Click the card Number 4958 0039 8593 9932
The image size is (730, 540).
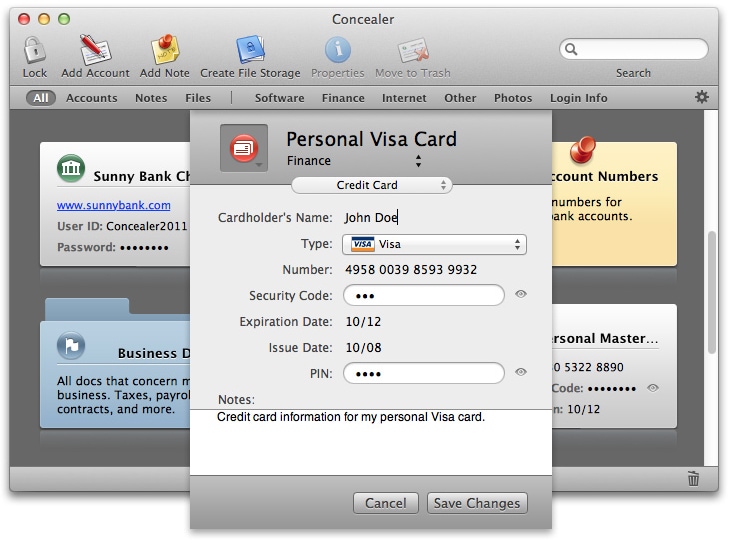411,270
